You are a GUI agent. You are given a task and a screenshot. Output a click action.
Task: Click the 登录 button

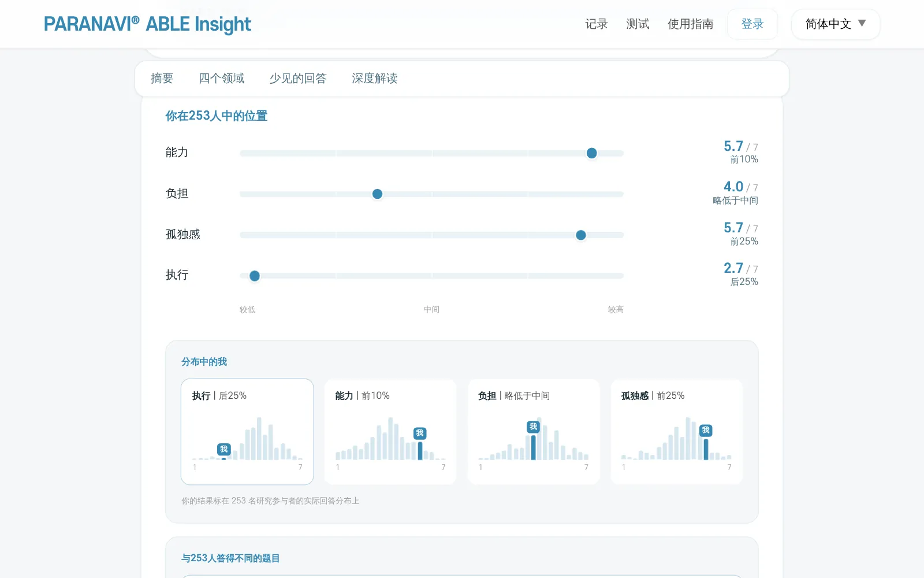click(x=752, y=24)
